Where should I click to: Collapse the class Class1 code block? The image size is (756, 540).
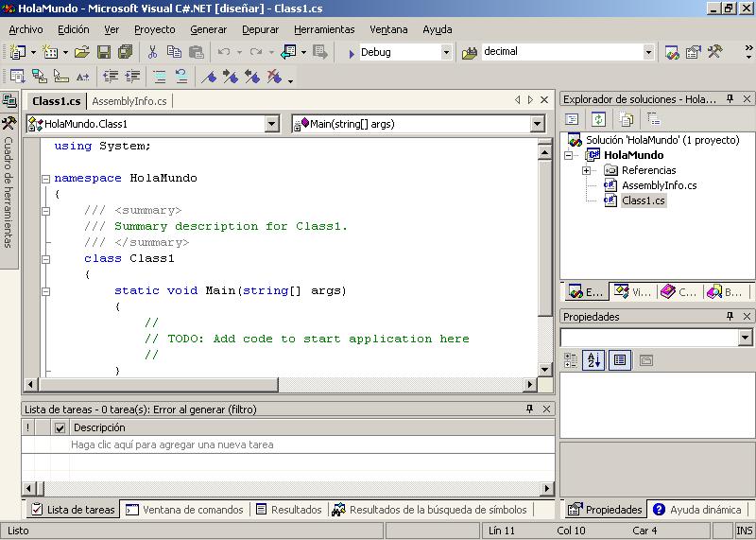pos(45,259)
